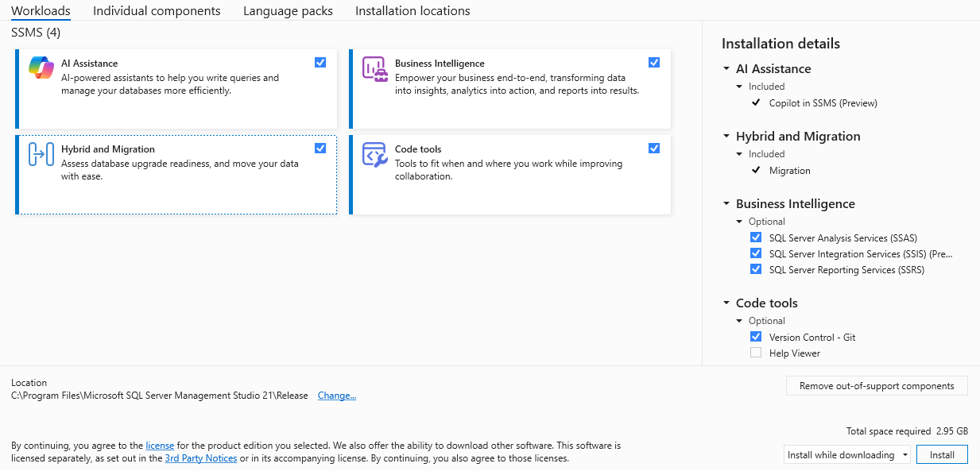Screen dimensions: 980x471
Task: Click the Install button
Action: [942, 455]
